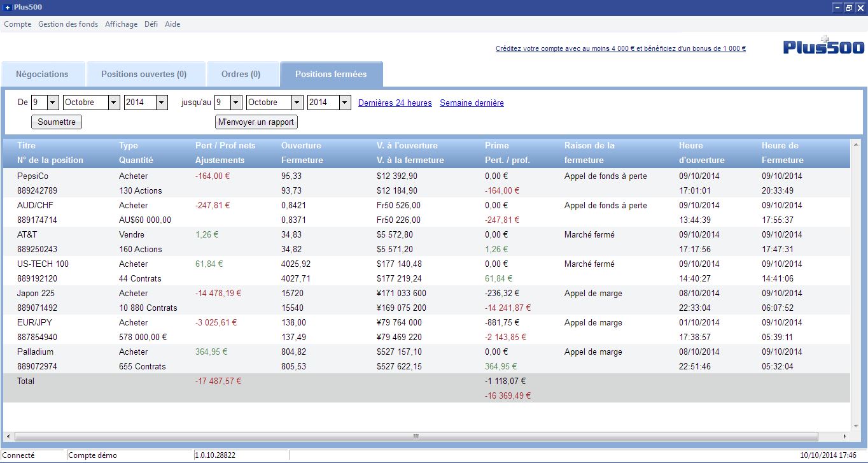Open the Compte menu

pyautogui.click(x=18, y=24)
